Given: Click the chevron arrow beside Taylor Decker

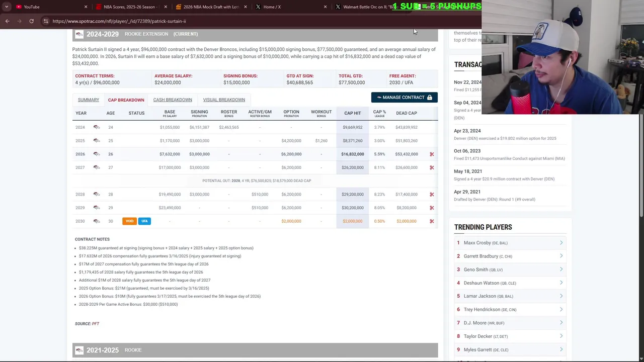Looking at the screenshot, I should click(x=561, y=336).
